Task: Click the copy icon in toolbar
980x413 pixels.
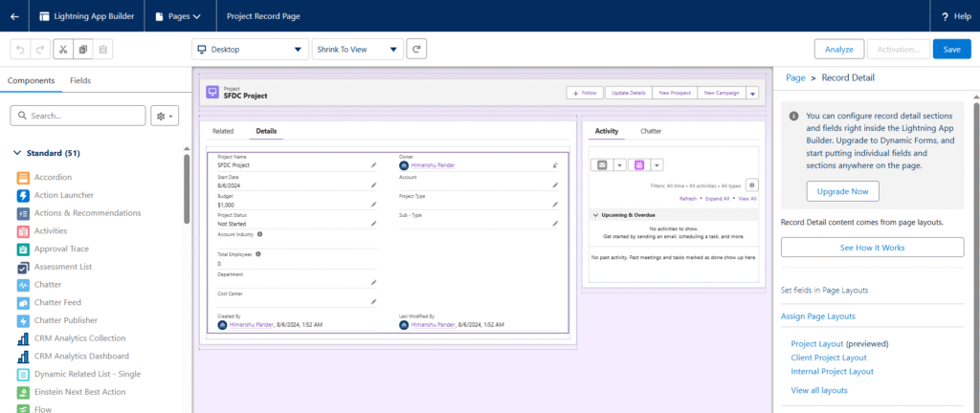Action: coord(83,49)
